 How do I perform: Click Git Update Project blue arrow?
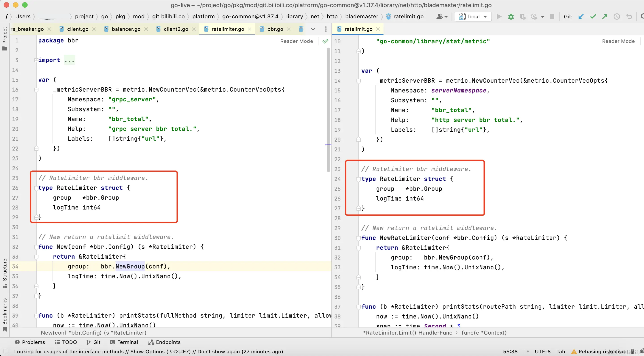pos(581,17)
